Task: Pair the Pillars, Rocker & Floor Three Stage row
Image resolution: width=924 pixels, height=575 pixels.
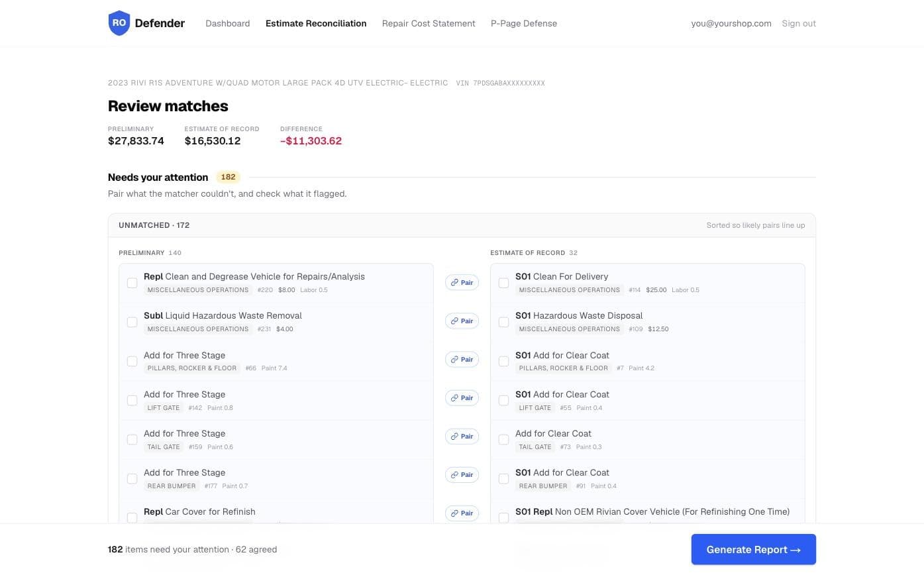Action: (462, 359)
